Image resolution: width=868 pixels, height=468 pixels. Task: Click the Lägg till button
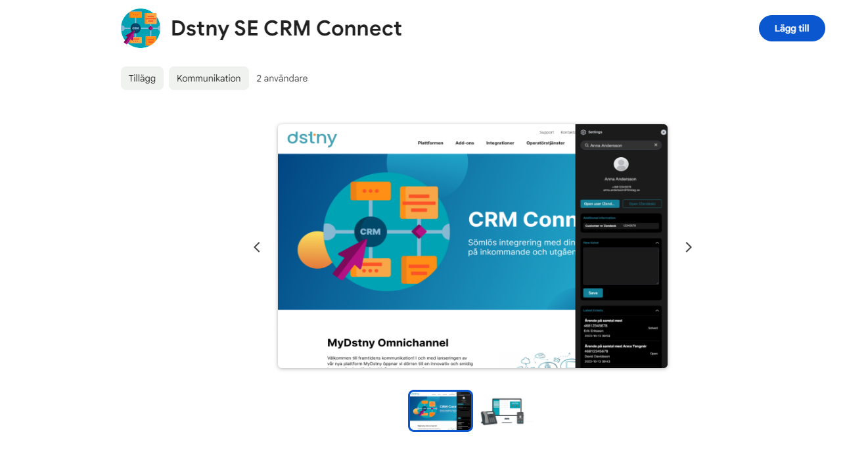pyautogui.click(x=792, y=28)
